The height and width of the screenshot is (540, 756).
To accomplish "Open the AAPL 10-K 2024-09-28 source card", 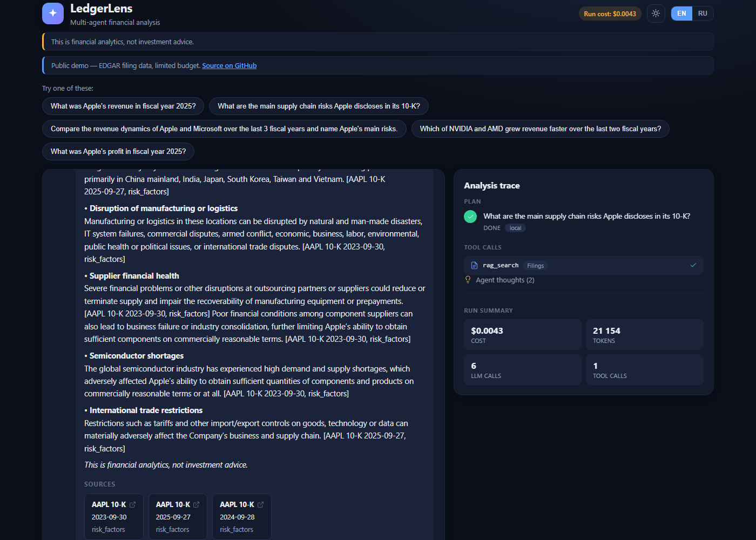I will [x=242, y=517].
